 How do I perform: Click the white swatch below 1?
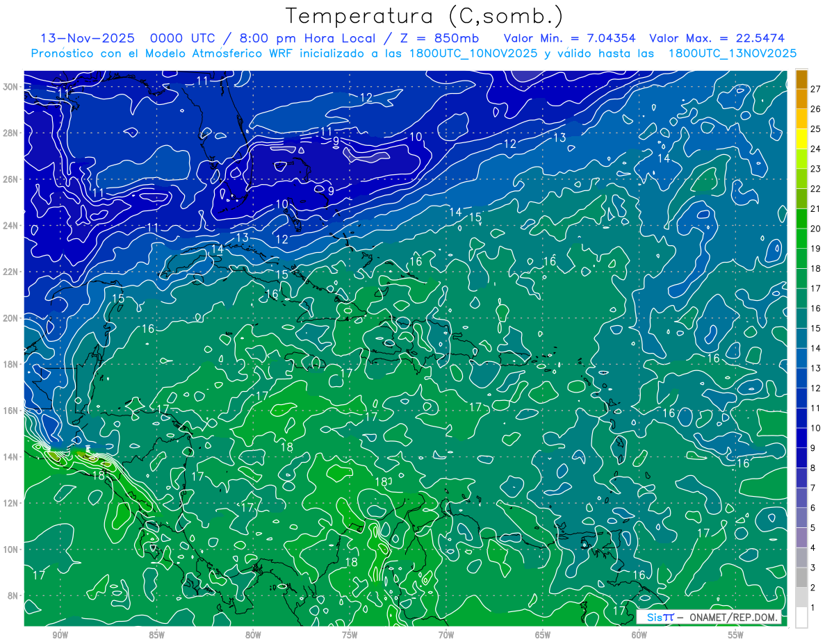[x=802, y=618]
